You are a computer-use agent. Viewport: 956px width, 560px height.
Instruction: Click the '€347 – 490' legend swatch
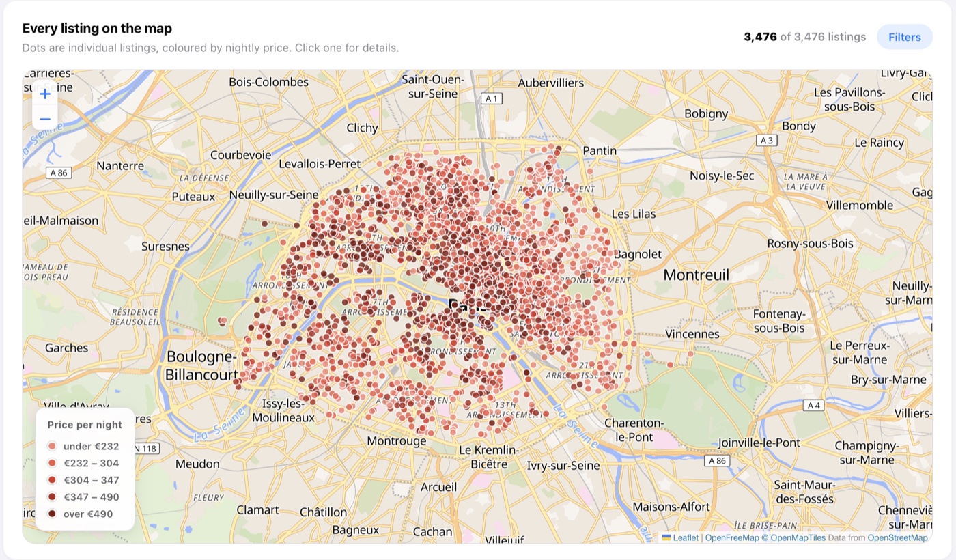pos(52,497)
